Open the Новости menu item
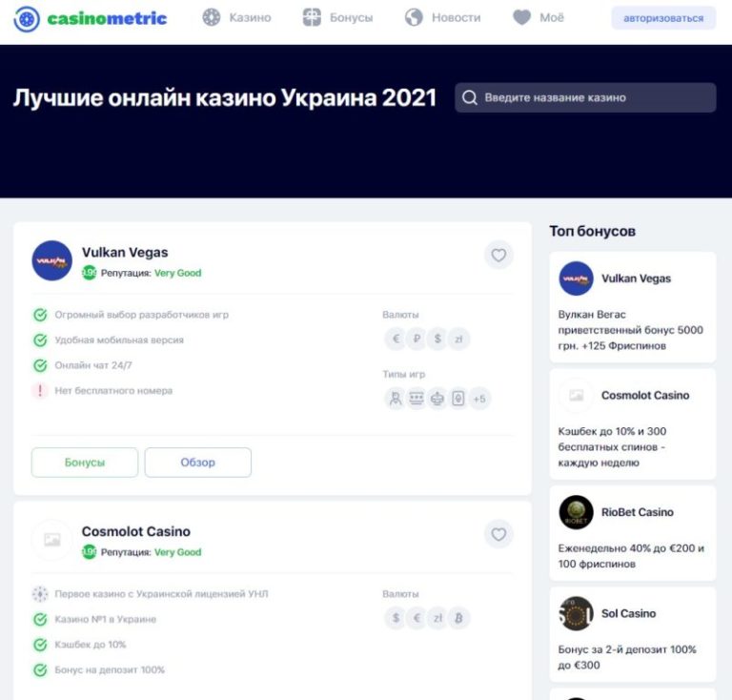The image size is (732, 700). tap(442, 18)
